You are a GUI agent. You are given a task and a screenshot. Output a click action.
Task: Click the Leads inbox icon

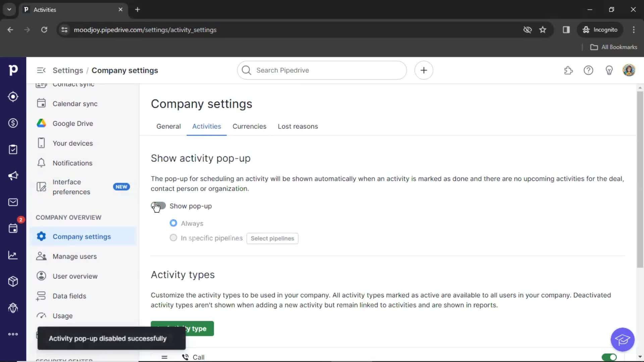click(13, 96)
